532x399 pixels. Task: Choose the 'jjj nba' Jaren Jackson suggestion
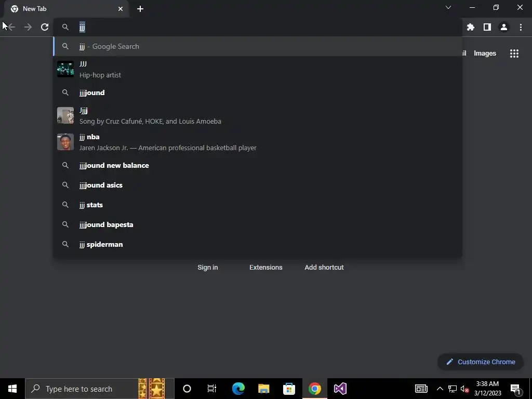[x=258, y=142]
